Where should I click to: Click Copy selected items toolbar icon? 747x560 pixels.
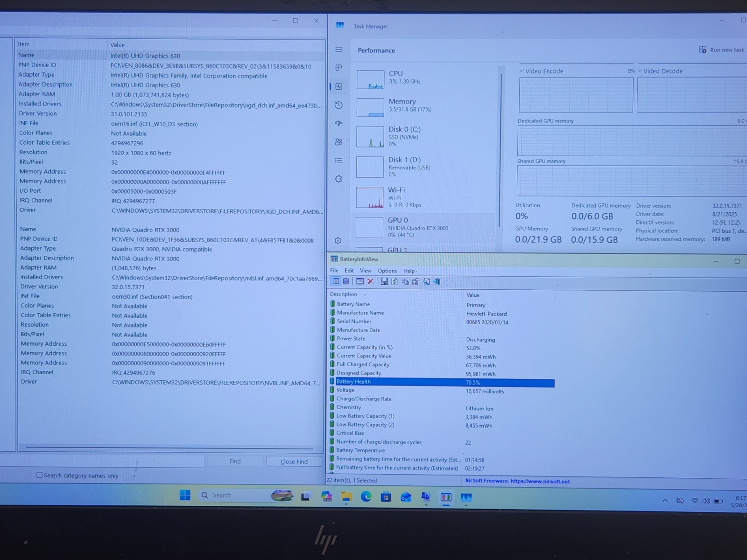(x=405, y=281)
